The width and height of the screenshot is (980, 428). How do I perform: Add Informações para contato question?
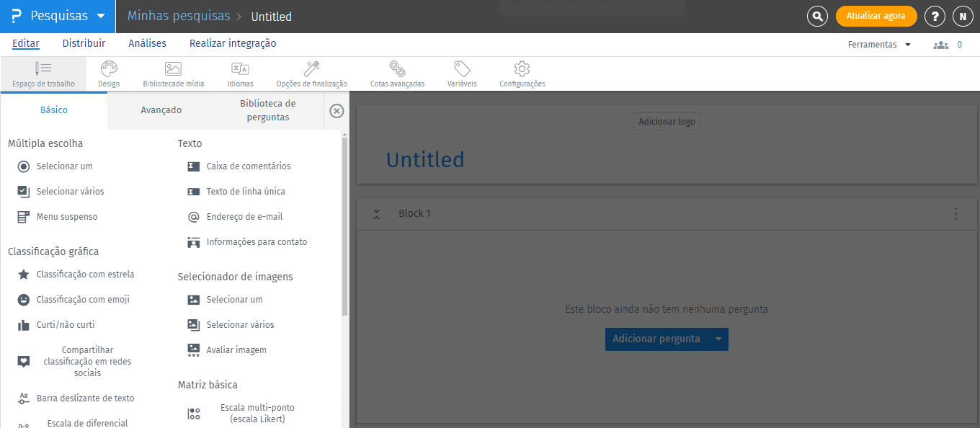click(247, 242)
